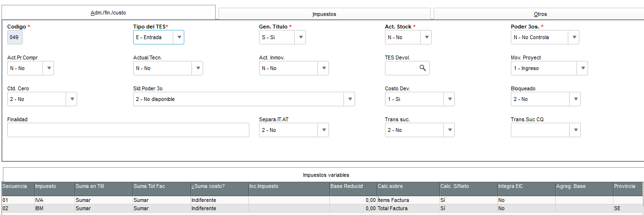Viewport: 644px width, 215px height.
Task: Select the IVA tax cell
Action: tap(55, 200)
